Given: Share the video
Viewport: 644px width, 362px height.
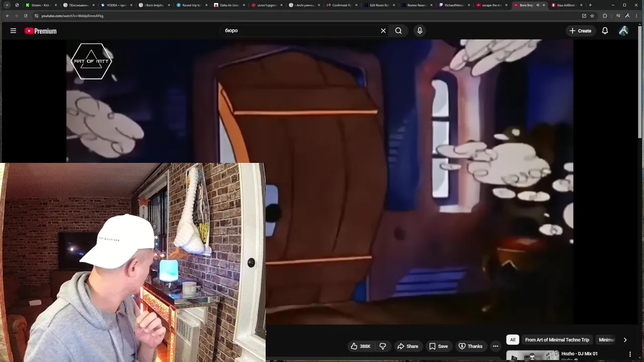Looking at the screenshot, I should pyautogui.click(x=408, y=346).
